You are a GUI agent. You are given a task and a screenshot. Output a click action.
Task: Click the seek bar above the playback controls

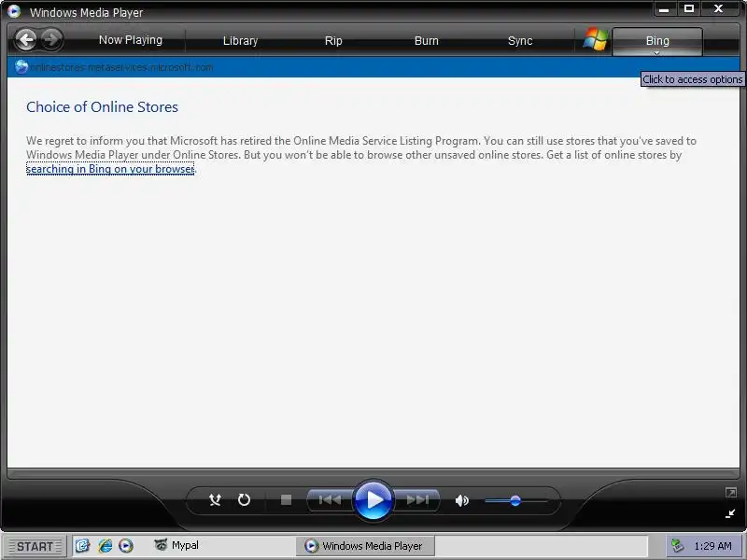(373, 474)
